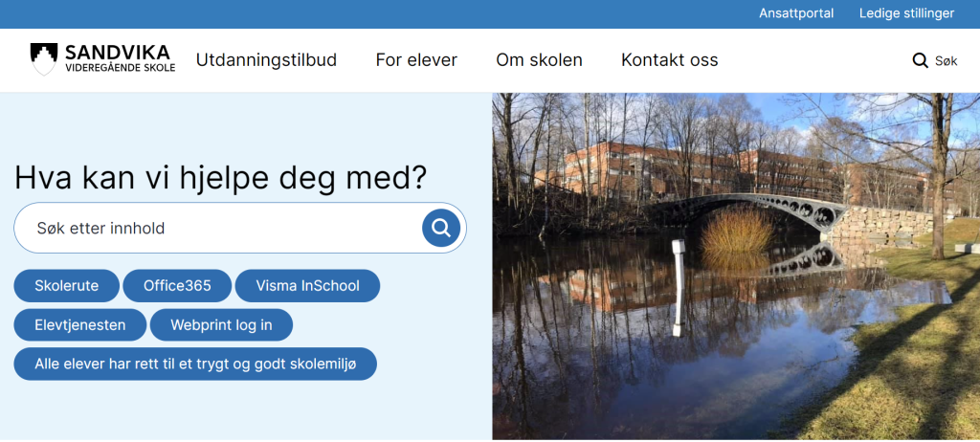Open the Elevtjenesten shortcut
Image resolution: width=980 pixels, height=442 pixels.
[x=80, y=324]
